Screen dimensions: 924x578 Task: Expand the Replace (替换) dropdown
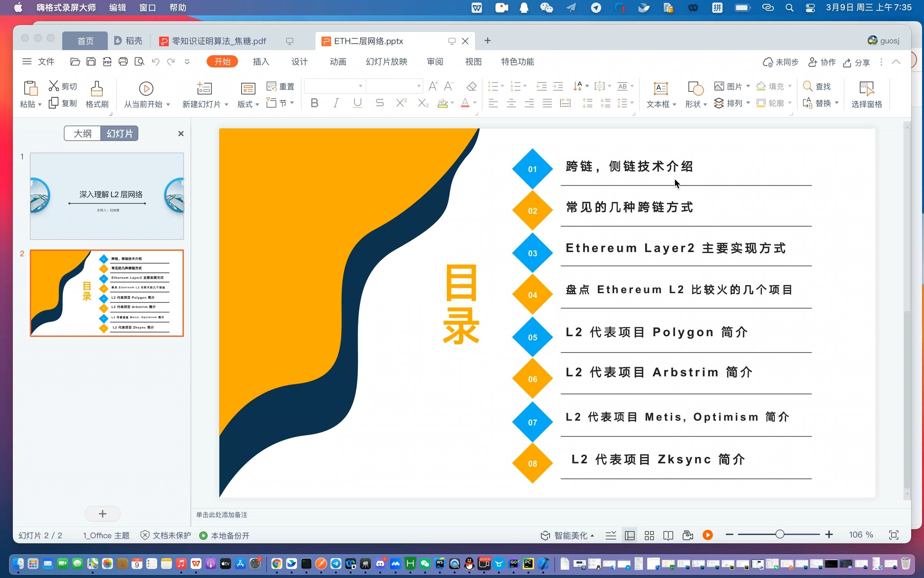[x=836, y=103]
